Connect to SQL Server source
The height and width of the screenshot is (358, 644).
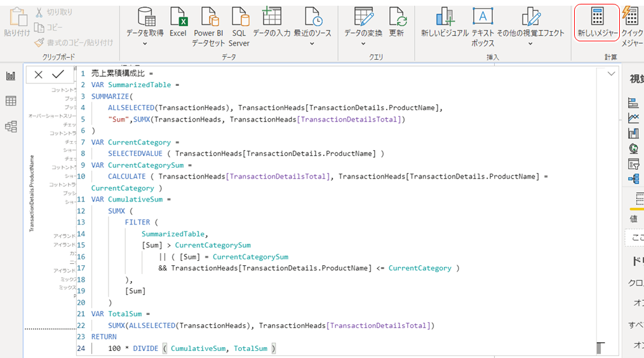point(239,27)
